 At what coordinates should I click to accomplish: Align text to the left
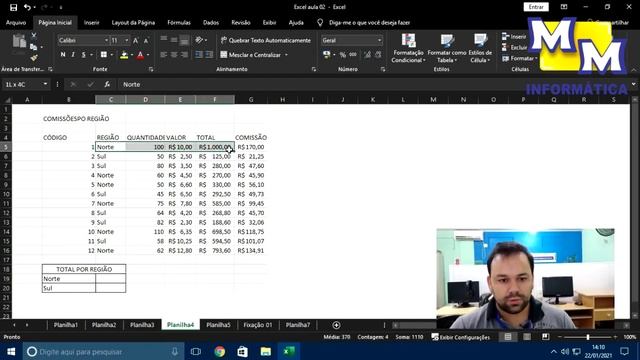tap(164, 55)
